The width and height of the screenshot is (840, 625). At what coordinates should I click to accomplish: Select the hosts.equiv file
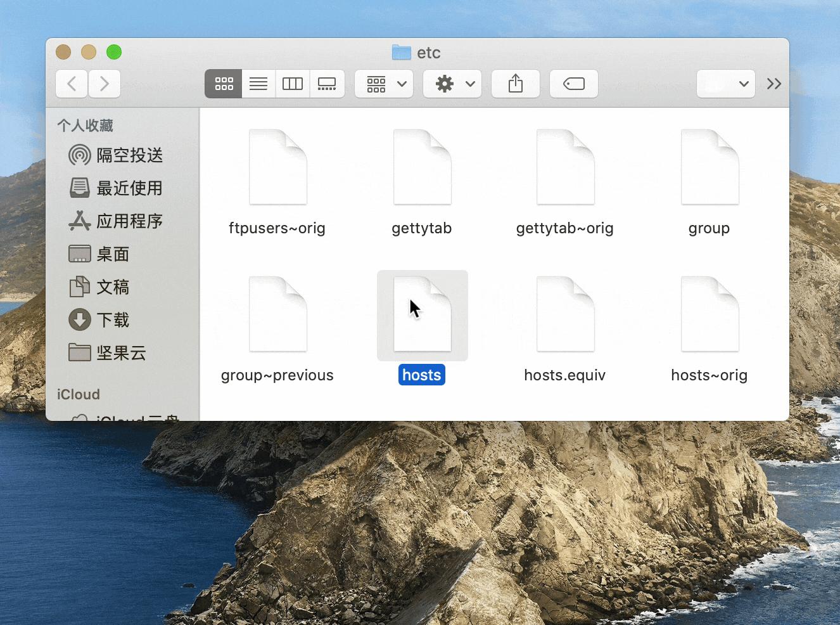(564, 314)
